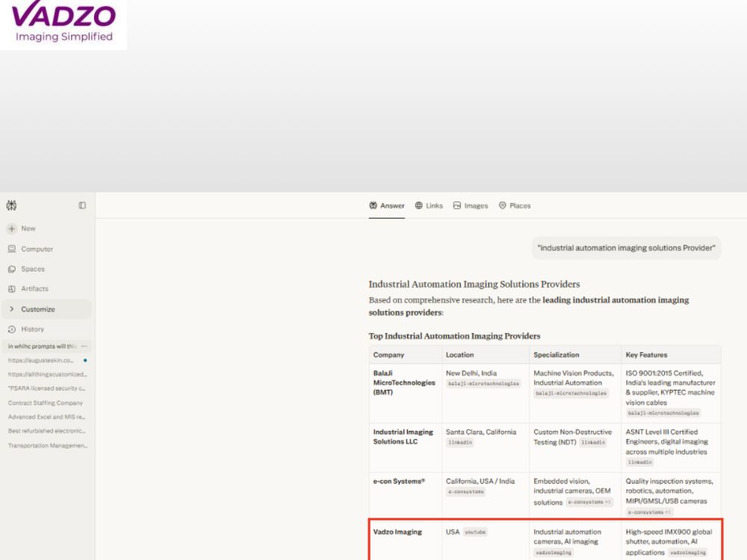Click the youtube source chip beside USA
This screenshot has height=560, width=747.
[x=475, y=532]
